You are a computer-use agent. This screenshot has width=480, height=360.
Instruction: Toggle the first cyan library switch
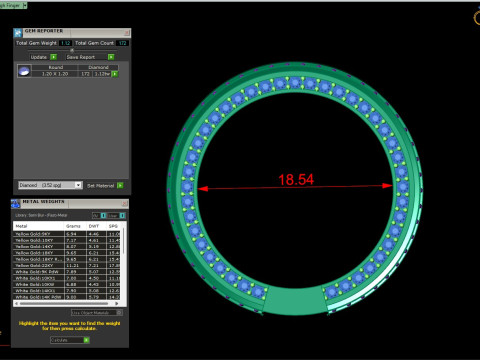click(x=103, y=215)
